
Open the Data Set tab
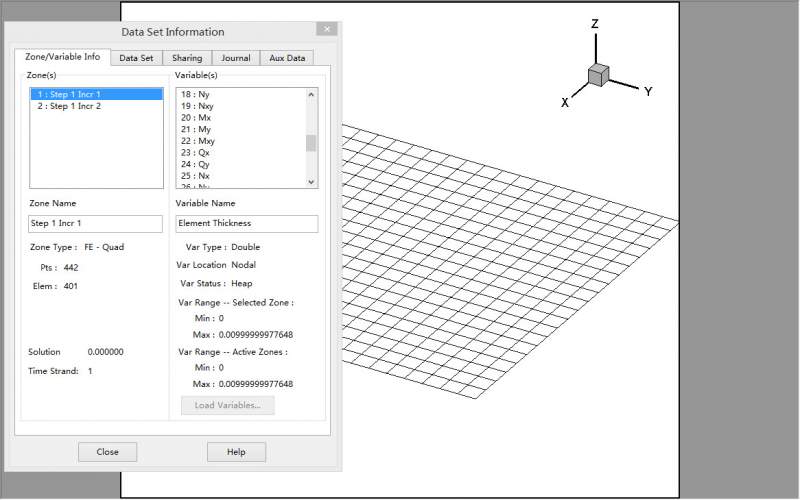point(136,58)
